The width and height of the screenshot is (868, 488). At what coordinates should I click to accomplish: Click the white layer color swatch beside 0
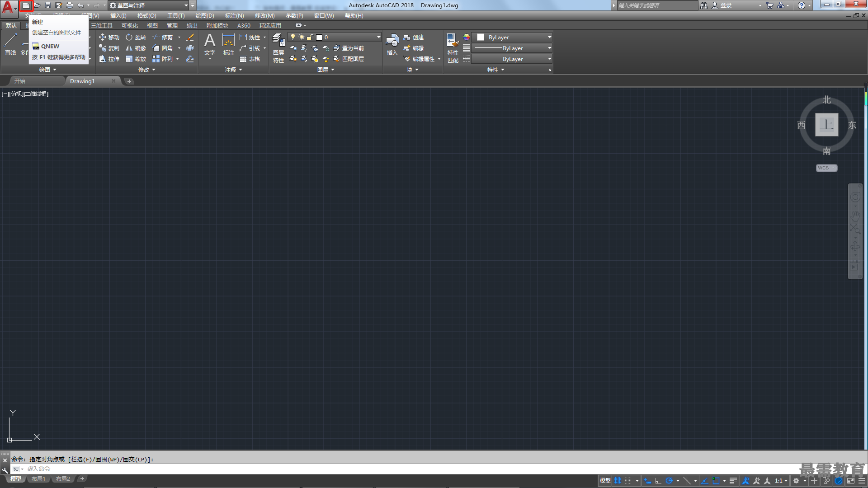tap(319, 38)
